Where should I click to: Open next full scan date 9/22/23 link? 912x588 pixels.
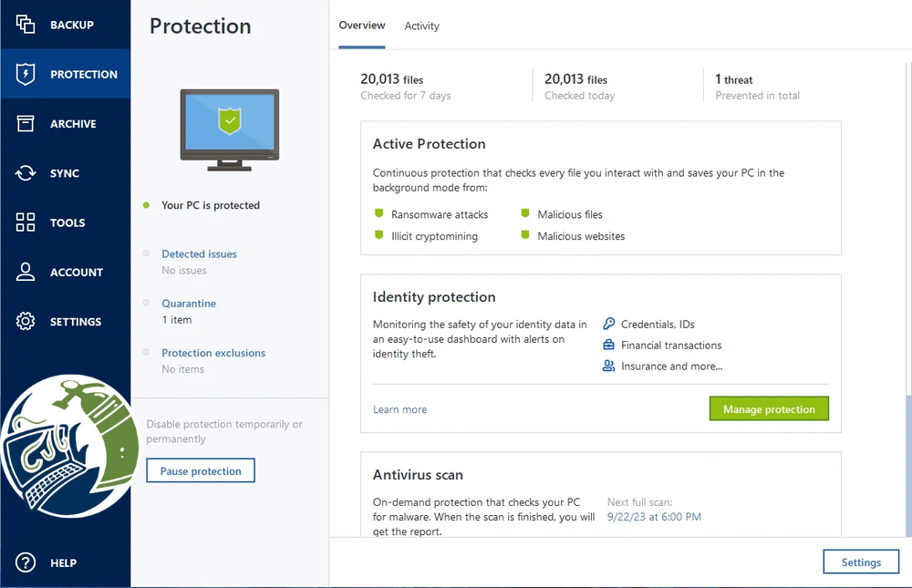[x=654, y=517]
